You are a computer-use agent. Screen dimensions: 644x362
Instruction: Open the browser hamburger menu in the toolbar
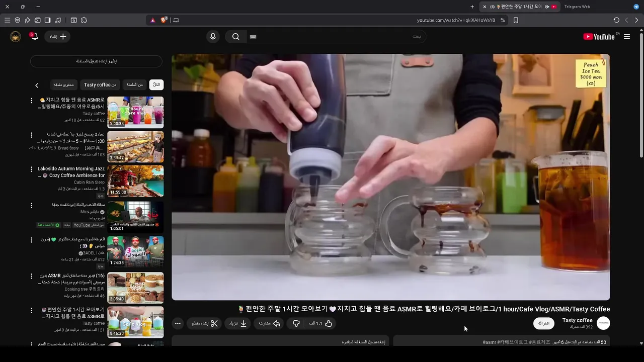pos(7,20)
